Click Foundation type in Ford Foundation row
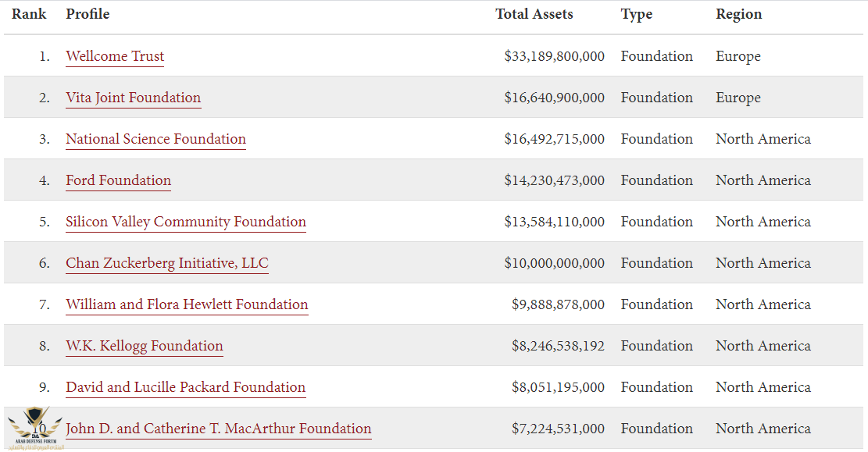868x452 pixels. (656, 180)
